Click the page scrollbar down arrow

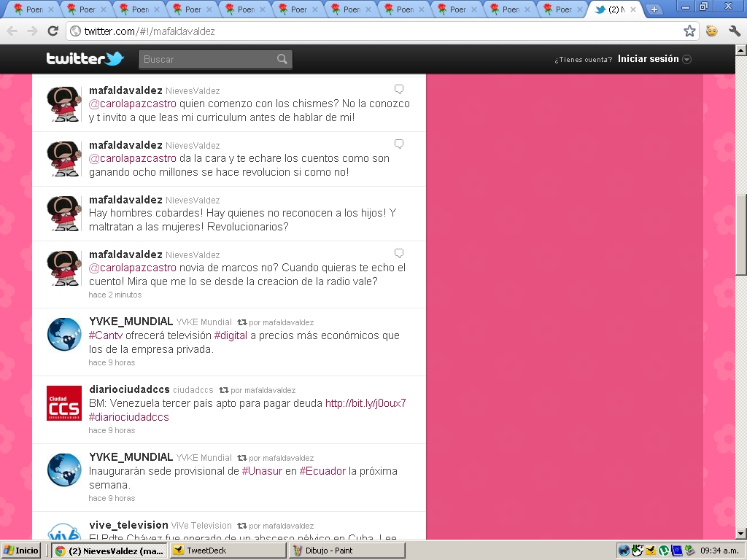[x=741, y=533]
